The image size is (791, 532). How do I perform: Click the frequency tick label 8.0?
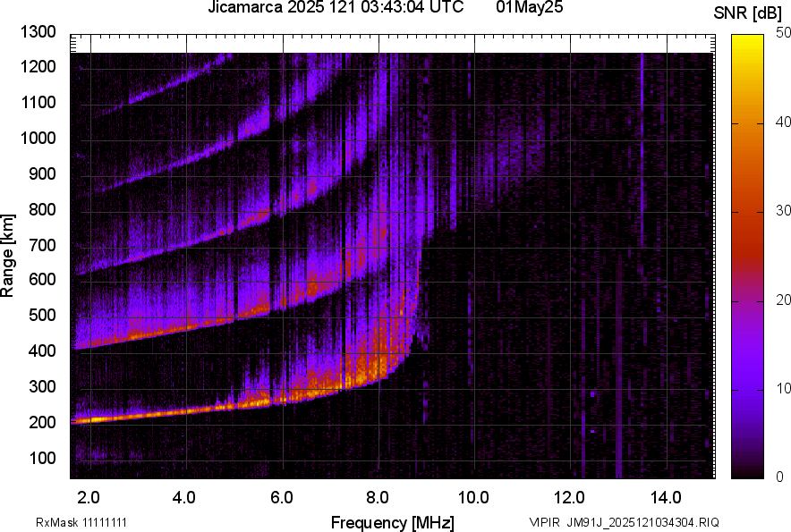point(378,498)
